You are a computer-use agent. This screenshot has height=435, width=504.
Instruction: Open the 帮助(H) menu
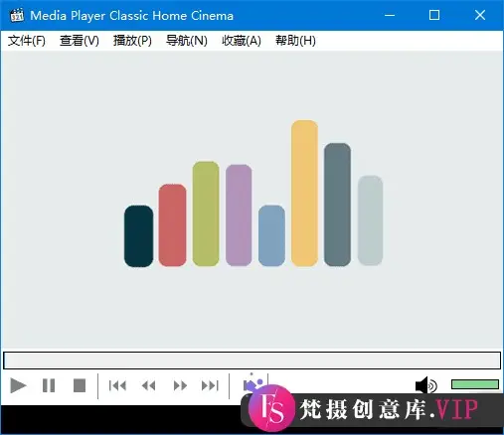pos(295,41)
